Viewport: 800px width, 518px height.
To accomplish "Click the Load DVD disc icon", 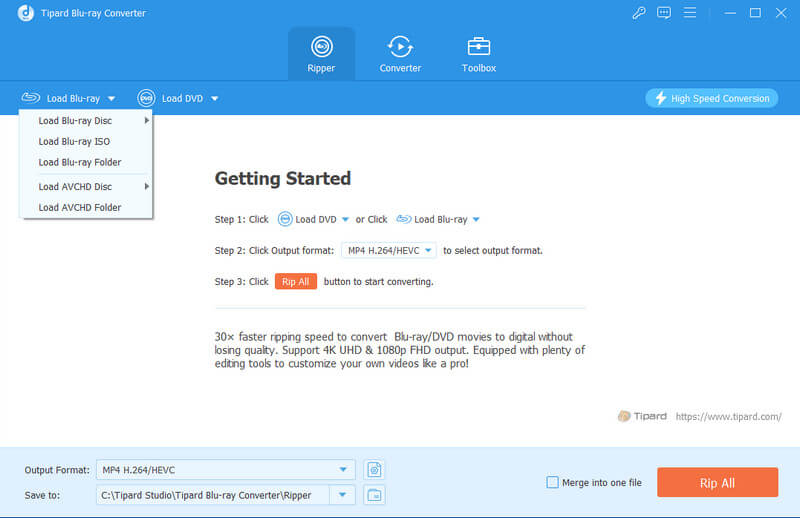I will 146,98.
